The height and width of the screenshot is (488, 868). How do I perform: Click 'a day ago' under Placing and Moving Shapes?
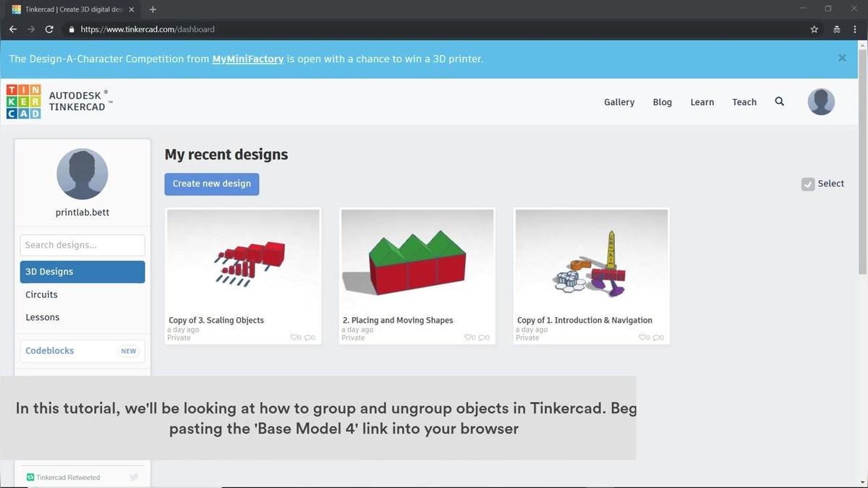coord(358,329)
